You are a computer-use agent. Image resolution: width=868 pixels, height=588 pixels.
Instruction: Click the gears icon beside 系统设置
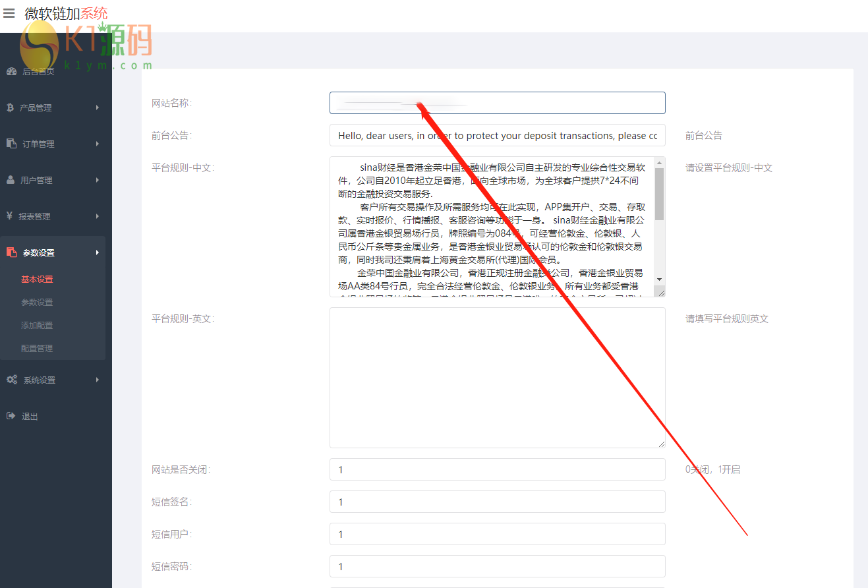pos(12,380)
